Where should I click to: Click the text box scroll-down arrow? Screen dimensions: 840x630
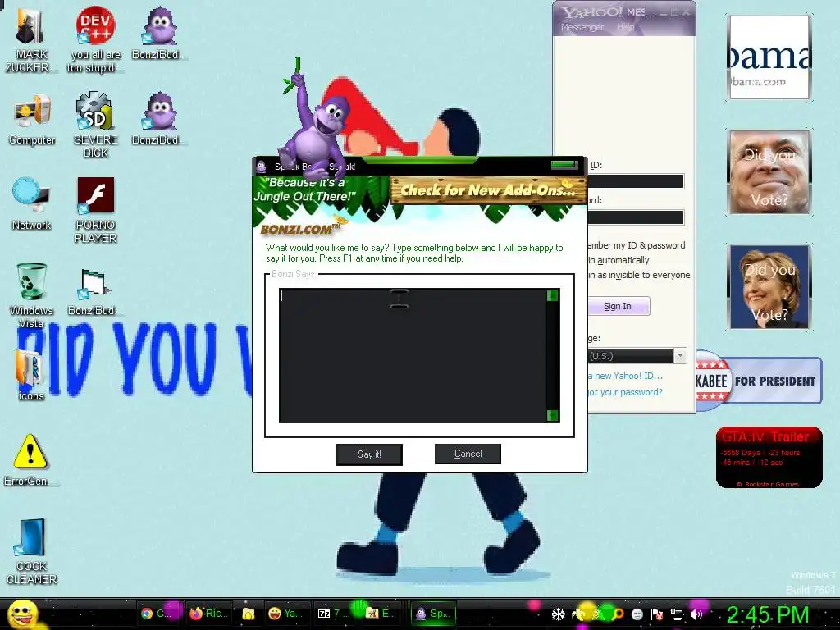coord(552,415)
